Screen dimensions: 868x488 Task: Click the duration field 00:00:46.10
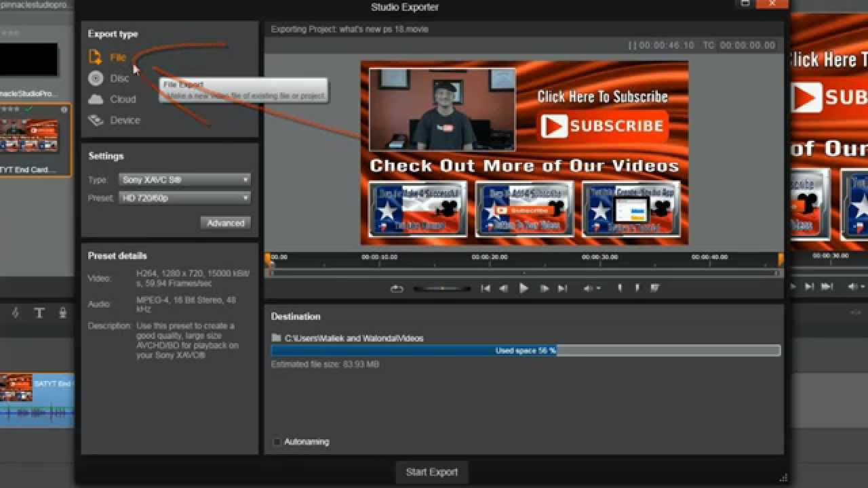tap(667, 45)
